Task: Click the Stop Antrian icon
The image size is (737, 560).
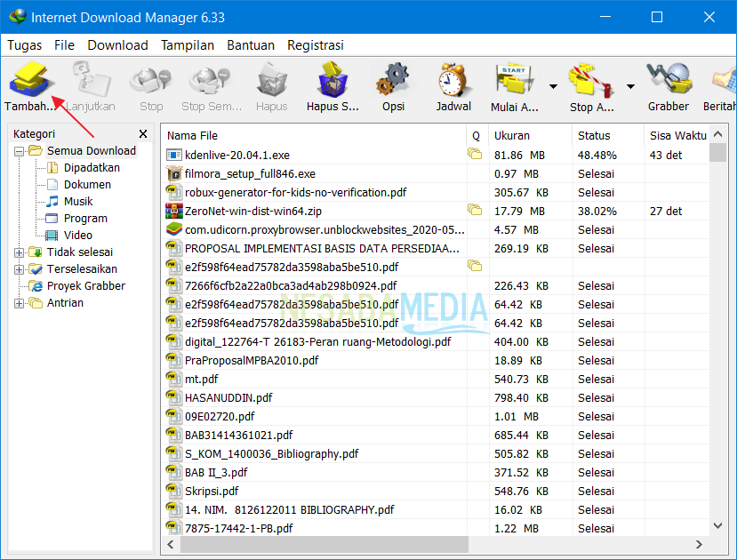Action: (591, 80)
